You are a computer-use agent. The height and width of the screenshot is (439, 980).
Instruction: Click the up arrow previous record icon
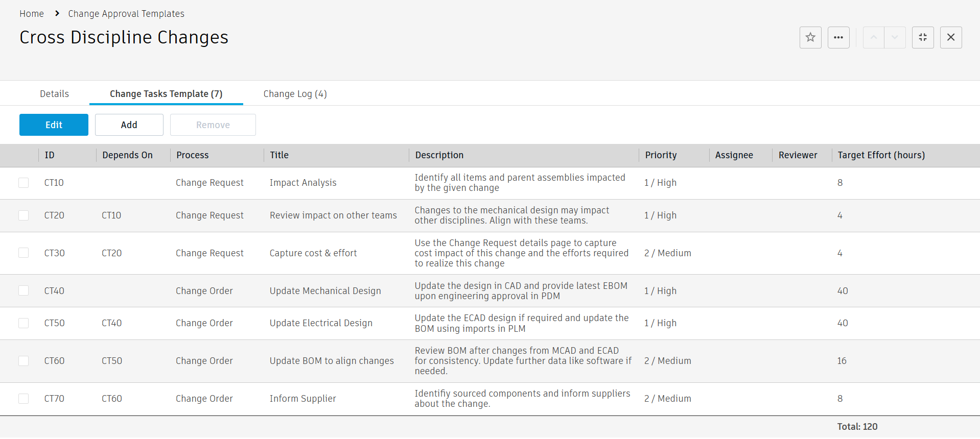click(874, 37)
